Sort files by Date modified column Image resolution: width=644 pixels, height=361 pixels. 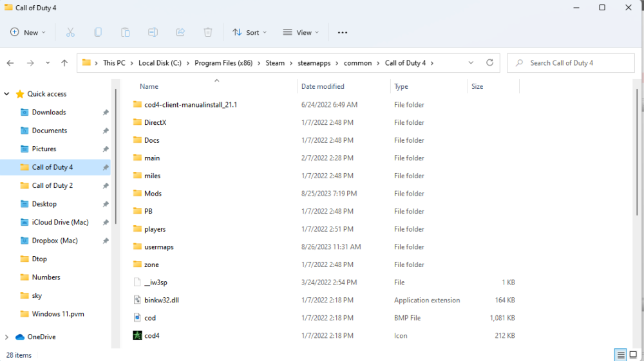tap(323, 86)
